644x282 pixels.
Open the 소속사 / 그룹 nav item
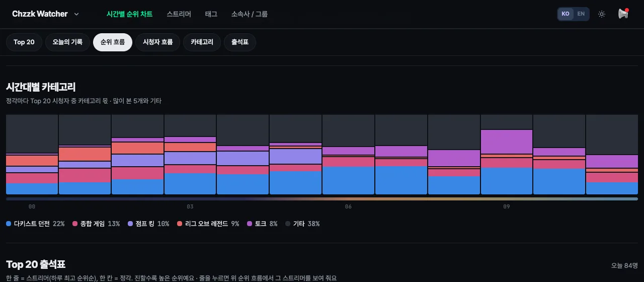pyautogui.click(x=250, y=14)
